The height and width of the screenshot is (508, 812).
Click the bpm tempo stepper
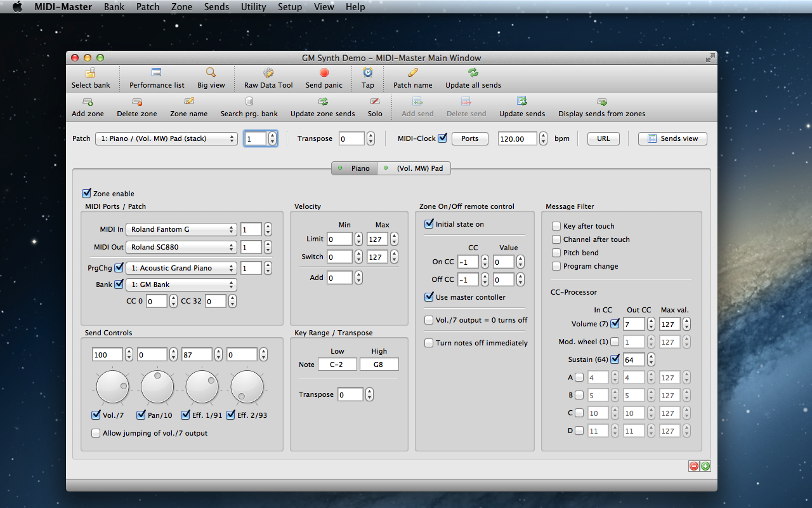point(543,138)
